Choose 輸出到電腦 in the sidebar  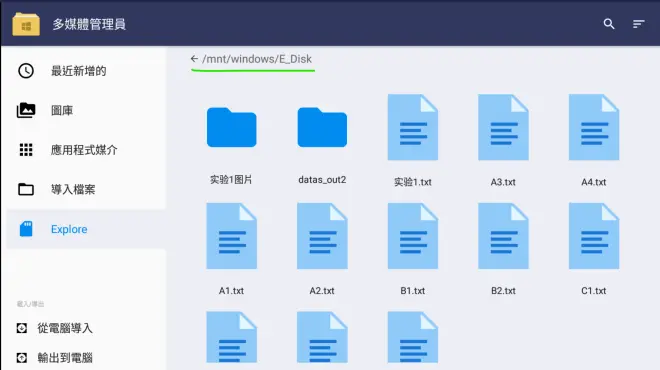click(65, 358)
